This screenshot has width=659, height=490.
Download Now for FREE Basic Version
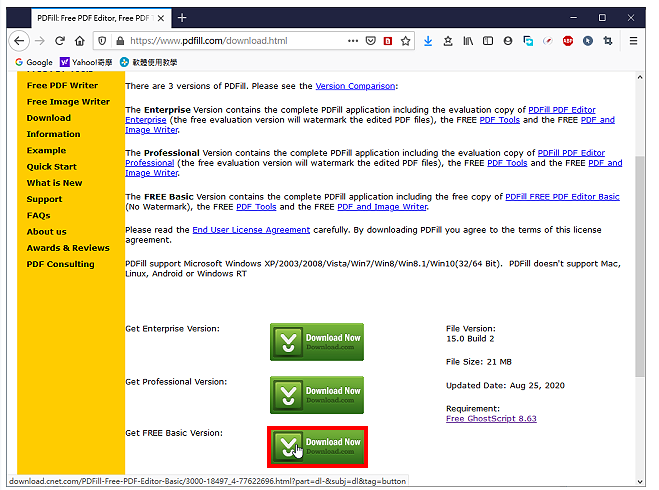click(317, 447)
